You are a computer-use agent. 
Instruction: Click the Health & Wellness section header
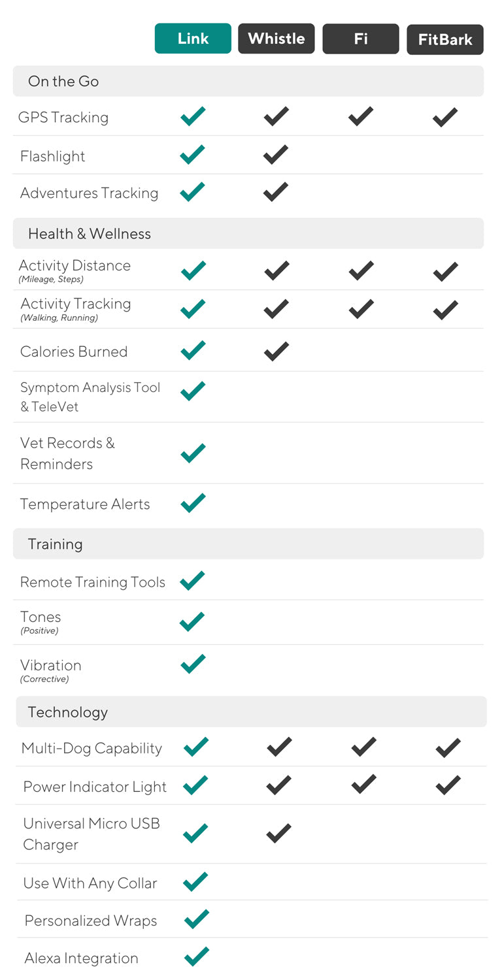click(90, 233)
